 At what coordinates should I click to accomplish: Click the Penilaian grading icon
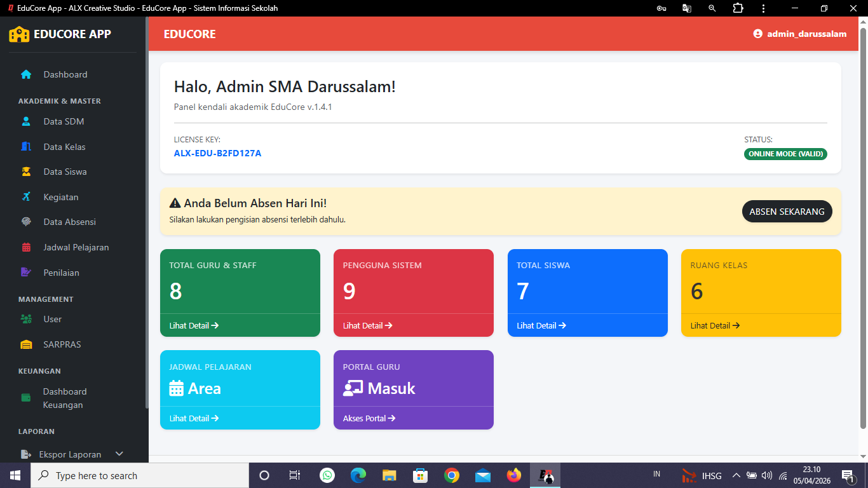pos(25,272)
